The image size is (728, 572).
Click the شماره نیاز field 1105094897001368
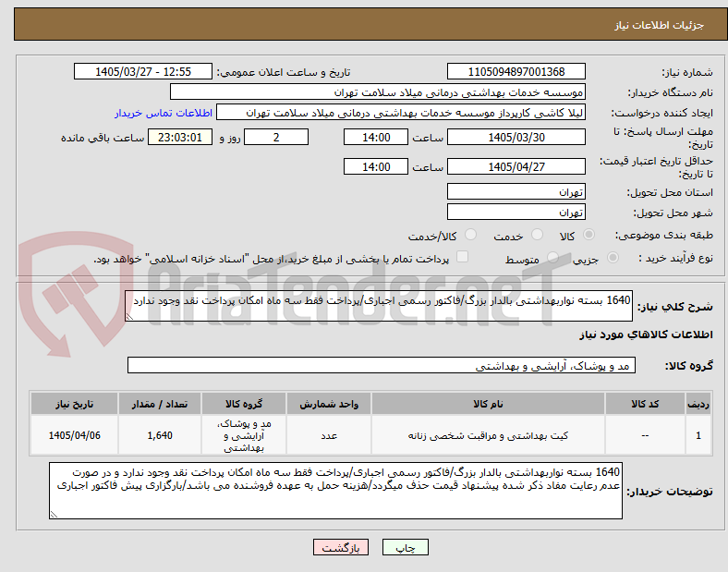coord(516,71)
